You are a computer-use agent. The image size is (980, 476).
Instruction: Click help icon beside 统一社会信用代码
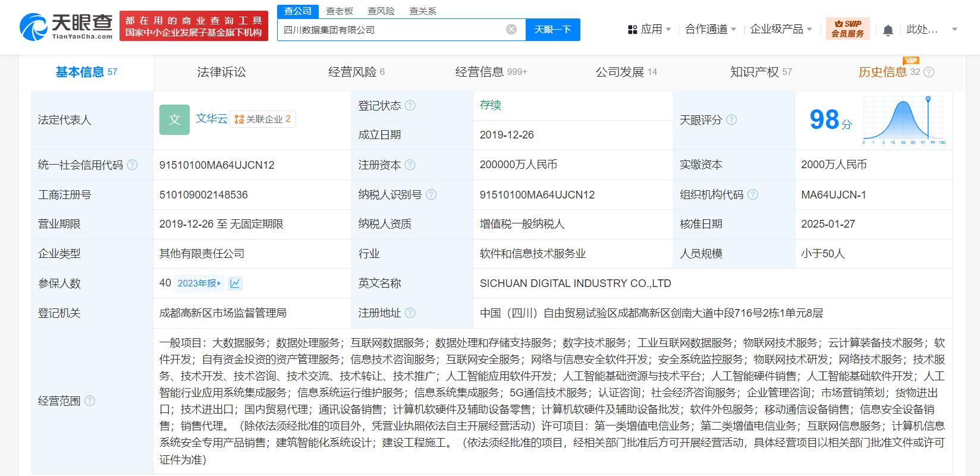point(133,165)
